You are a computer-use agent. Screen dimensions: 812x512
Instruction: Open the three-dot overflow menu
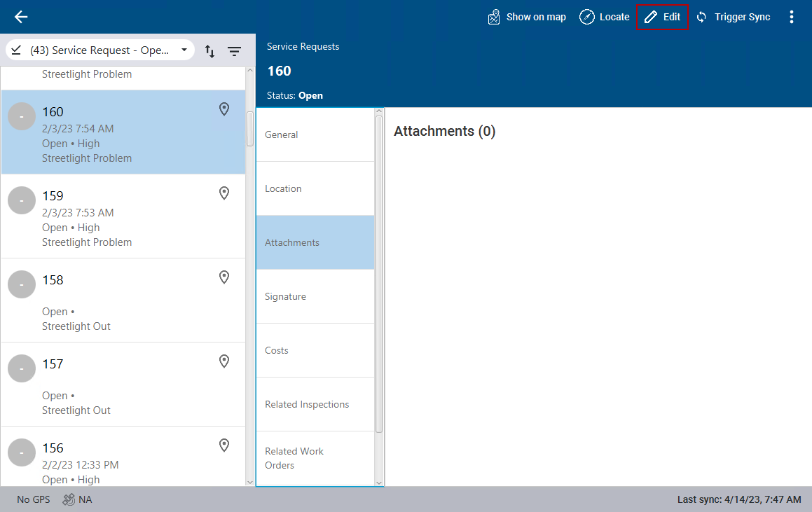tap(791, 17)
